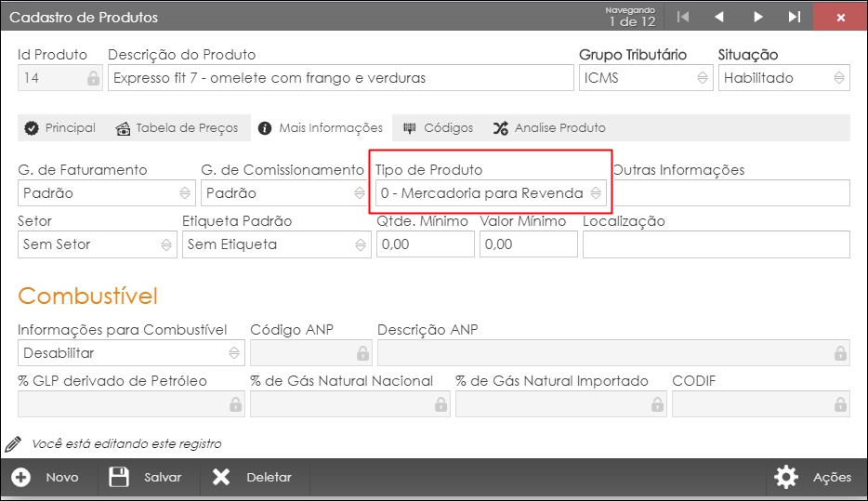
Task: Click the Salvar floppy disk icon
Action: coord(118,477)
